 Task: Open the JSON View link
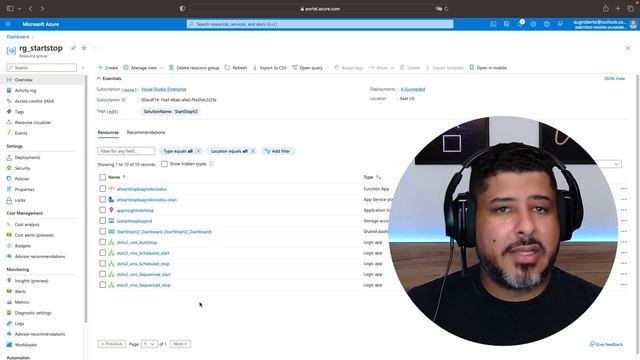[x=614, y=78]
